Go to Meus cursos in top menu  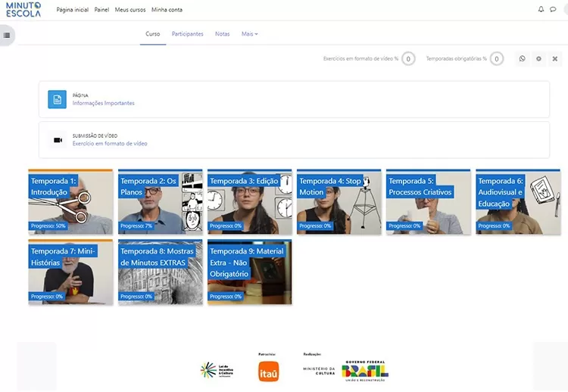click(x=130, y=10)
